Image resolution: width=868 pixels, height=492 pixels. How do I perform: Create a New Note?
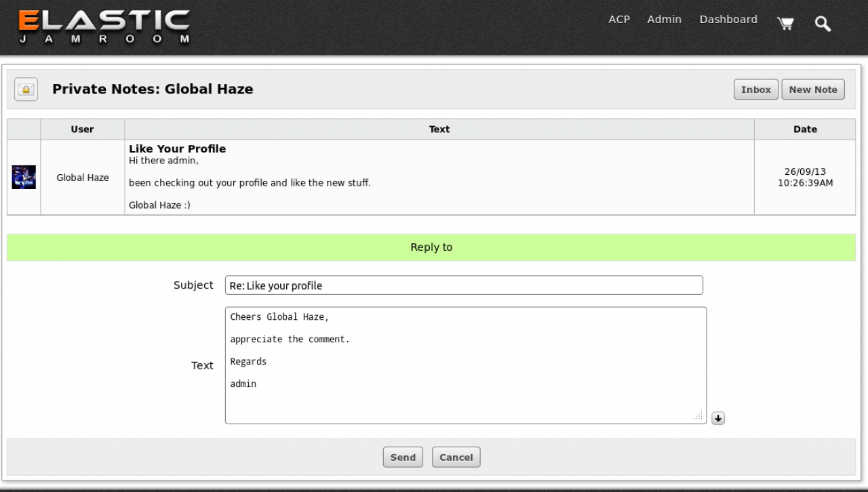click(812, 89)
